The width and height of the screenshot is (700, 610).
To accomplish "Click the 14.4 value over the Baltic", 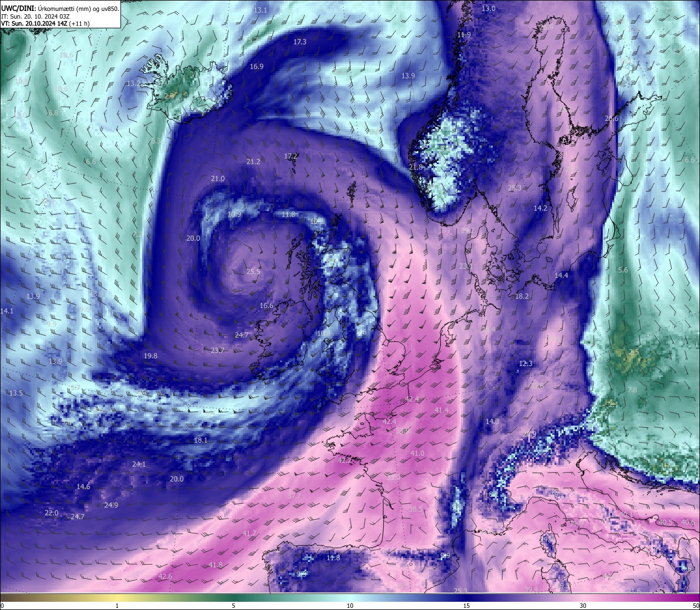I will coord(561,275).
